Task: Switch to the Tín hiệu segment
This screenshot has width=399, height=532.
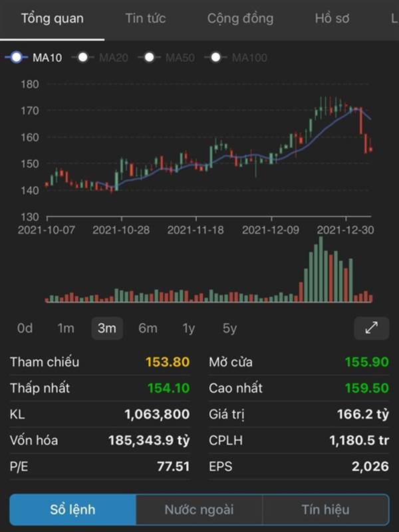Action: (326, 509)
